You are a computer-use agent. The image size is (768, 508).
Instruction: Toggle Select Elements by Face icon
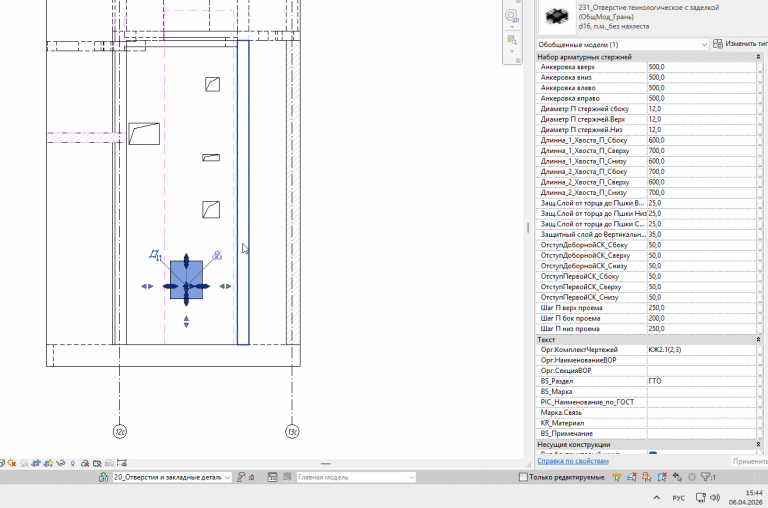coord(662,477)
